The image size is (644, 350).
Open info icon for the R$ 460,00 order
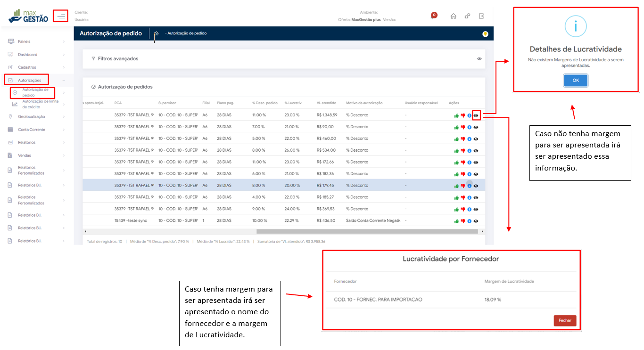point(469,139)
